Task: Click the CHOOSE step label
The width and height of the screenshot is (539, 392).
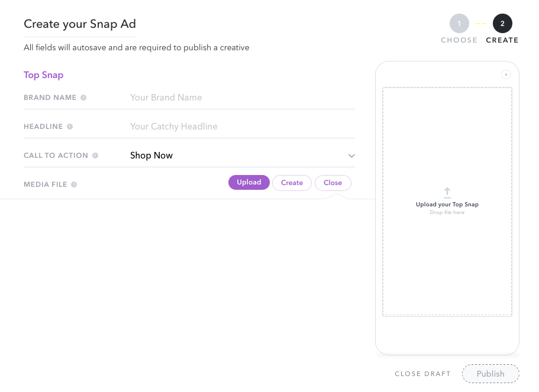Action: [x=459, y=40]
